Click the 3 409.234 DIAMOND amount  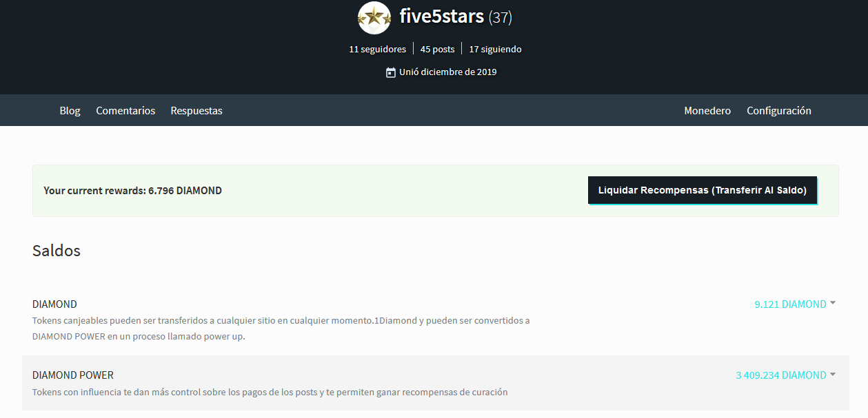pyautogui.click(x=782, y=375)
